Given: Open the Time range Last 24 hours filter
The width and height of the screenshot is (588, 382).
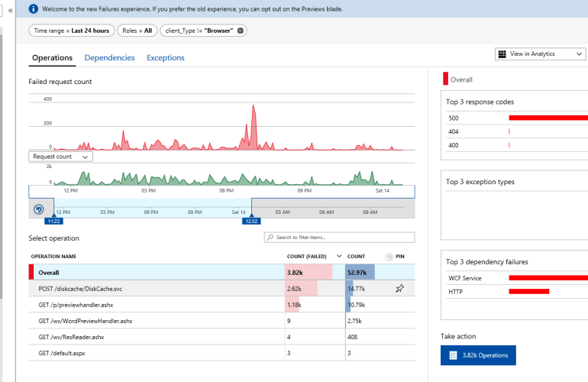Looking at the screenshot, I should 72,31.
